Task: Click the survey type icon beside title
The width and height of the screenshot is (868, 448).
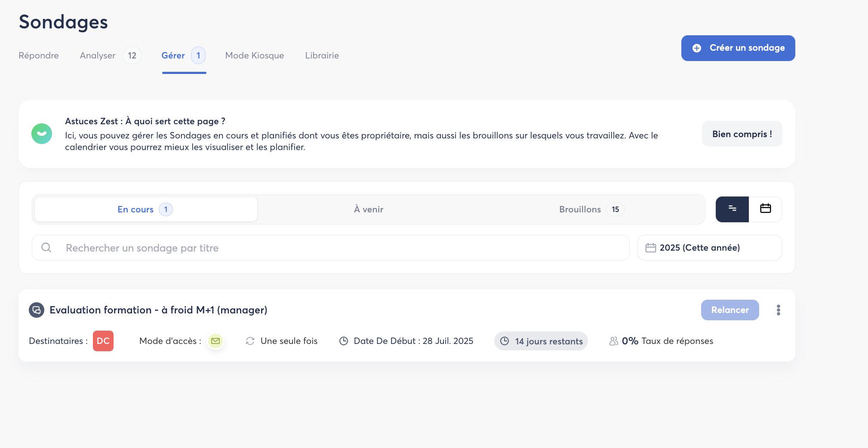Action: click(x=37, y=310)
